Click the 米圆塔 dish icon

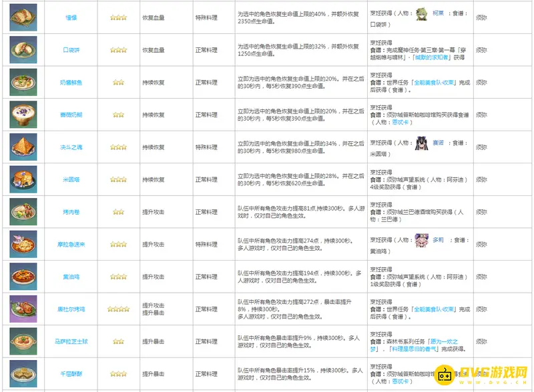point(23,179)
